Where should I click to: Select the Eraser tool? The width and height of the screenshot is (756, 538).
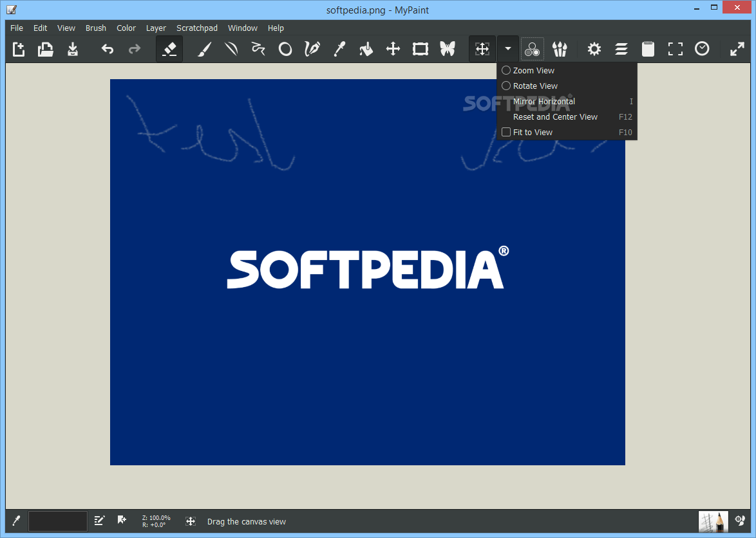(169, 48)
